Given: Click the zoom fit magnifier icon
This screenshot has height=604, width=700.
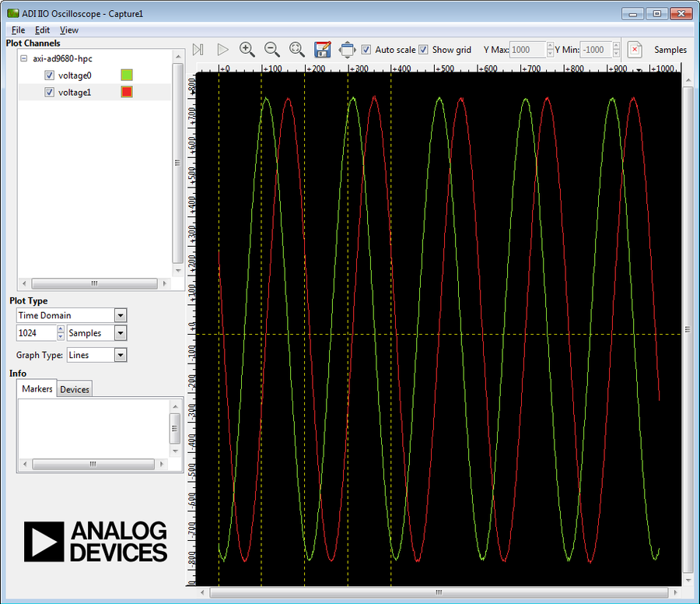Looking at the screenshot, I should point(297,50).
